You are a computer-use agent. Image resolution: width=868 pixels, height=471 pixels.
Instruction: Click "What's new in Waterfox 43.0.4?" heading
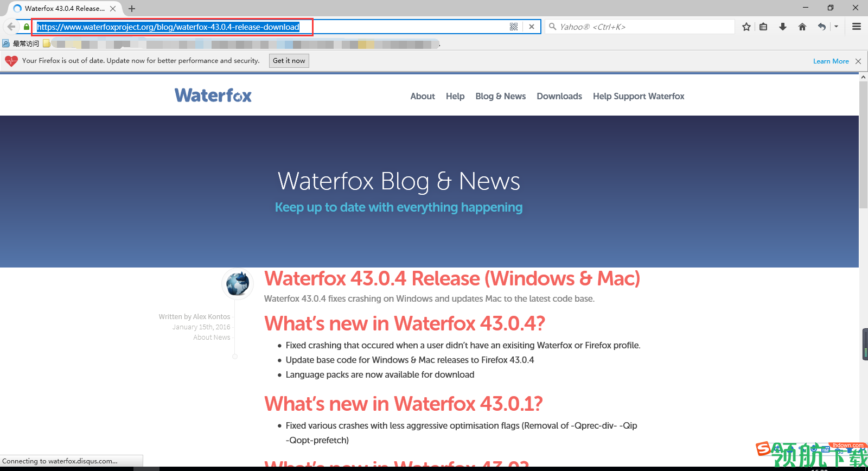[x=405, y=323]
